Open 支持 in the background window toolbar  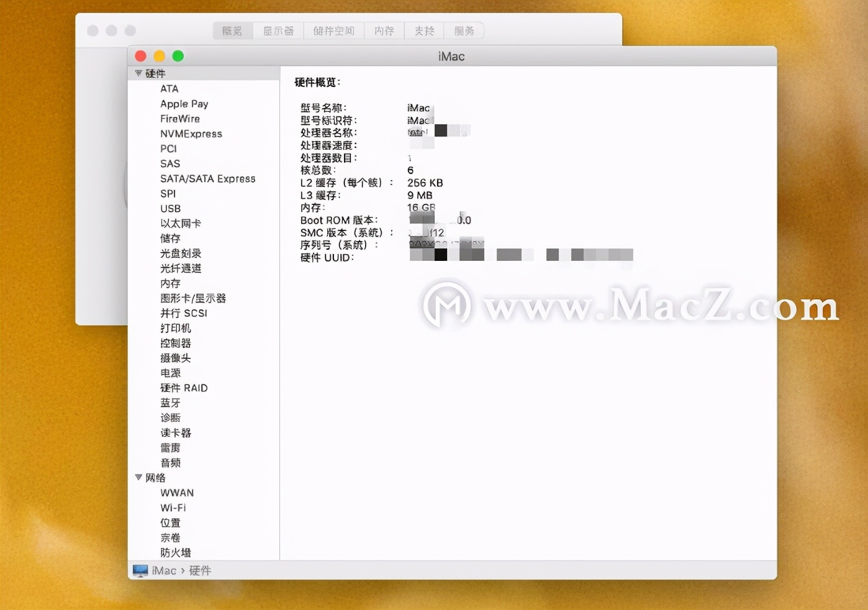pos(423,30)
